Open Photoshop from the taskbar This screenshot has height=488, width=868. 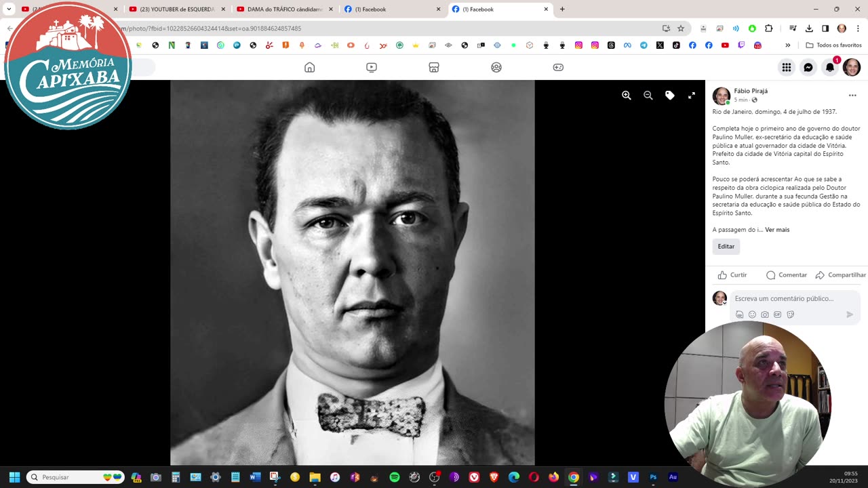(653, 477)
